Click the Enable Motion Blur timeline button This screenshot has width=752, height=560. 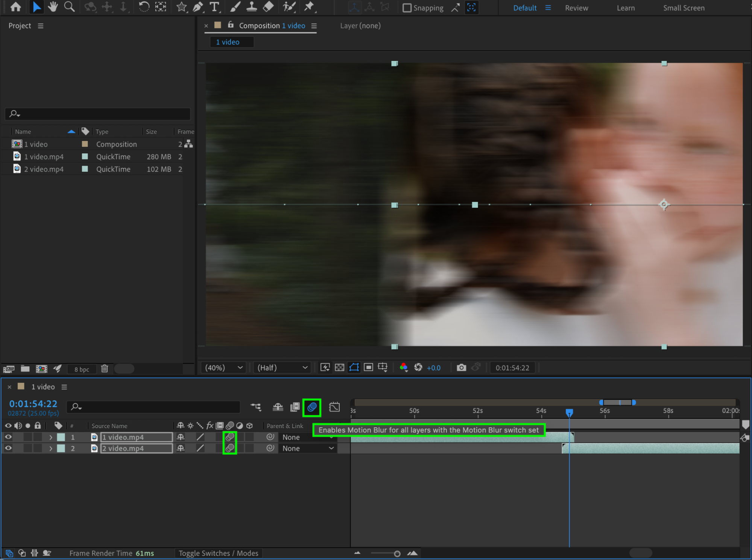[312, 407]
